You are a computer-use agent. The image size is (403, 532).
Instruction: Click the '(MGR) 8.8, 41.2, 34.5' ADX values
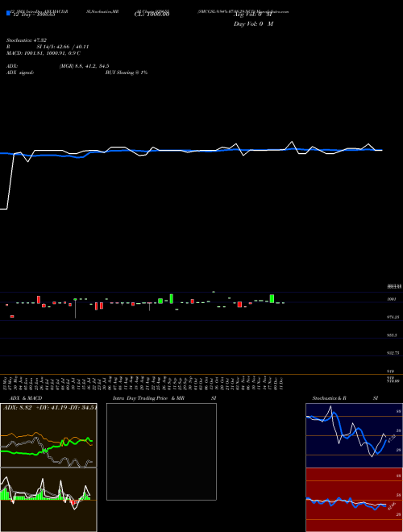pos(84,66)
